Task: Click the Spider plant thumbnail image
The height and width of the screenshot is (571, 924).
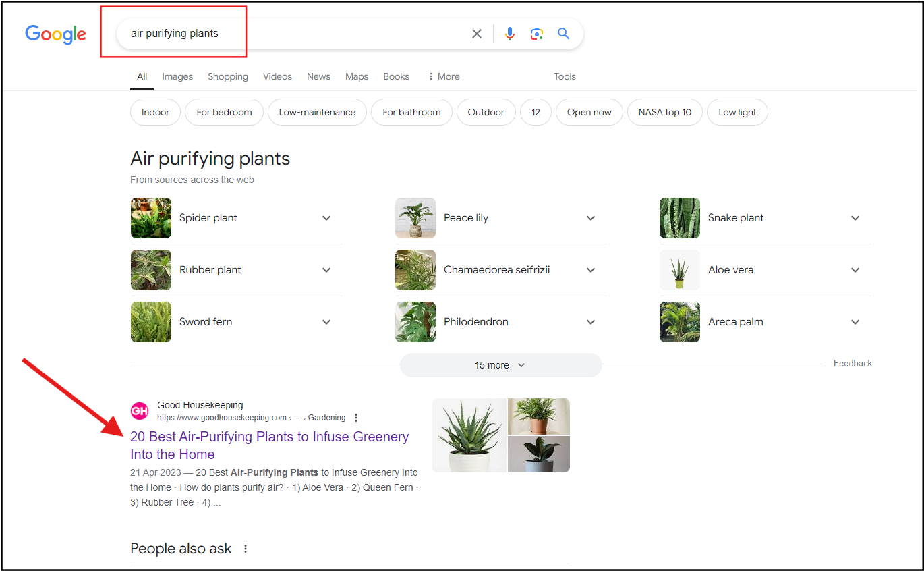Action: [x=151, y=218]
